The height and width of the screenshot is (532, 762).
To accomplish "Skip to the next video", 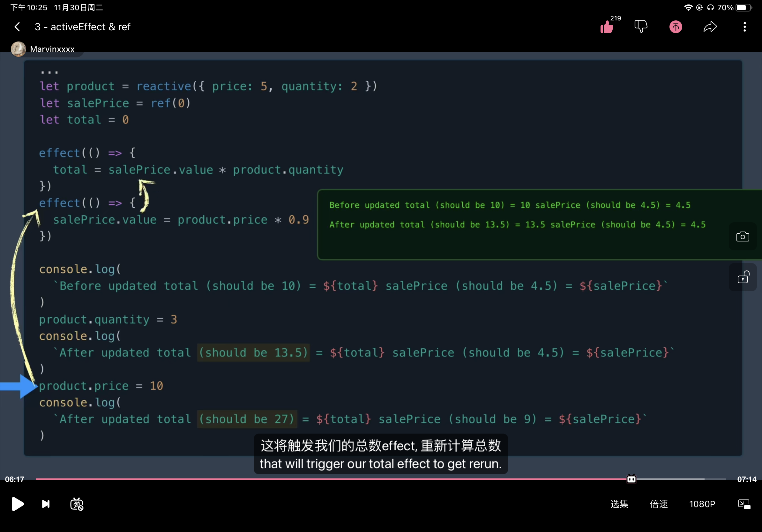I will click(46, 504).
